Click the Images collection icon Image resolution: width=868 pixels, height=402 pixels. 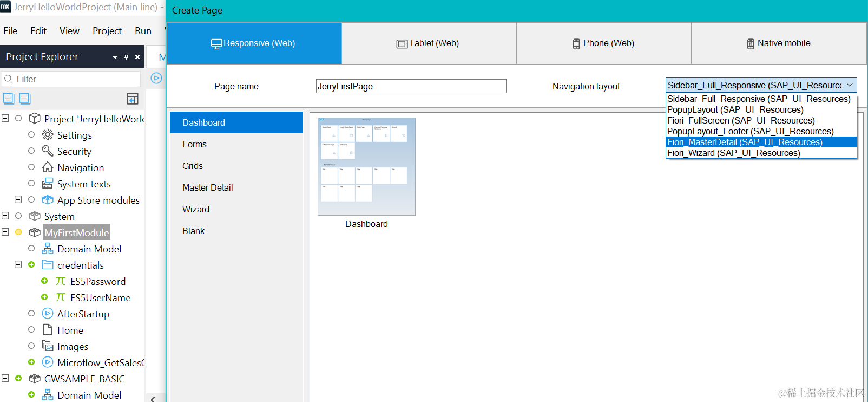pyautogui.click(x=48, y=346)
